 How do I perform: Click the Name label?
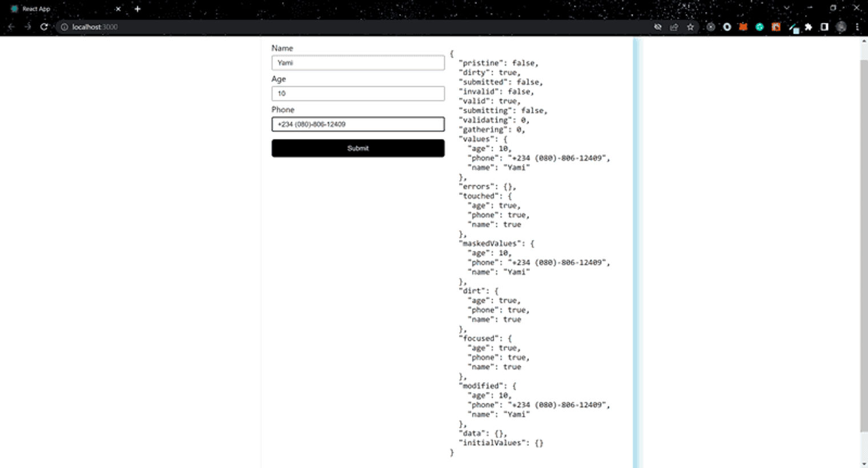click(282, 48)
